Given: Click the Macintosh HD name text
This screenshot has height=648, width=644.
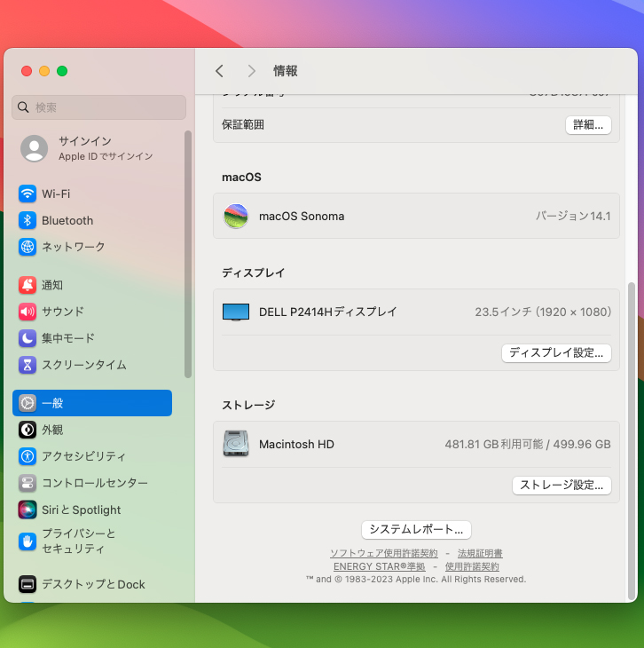Looking at the screenshot, I should coord(296,444).
